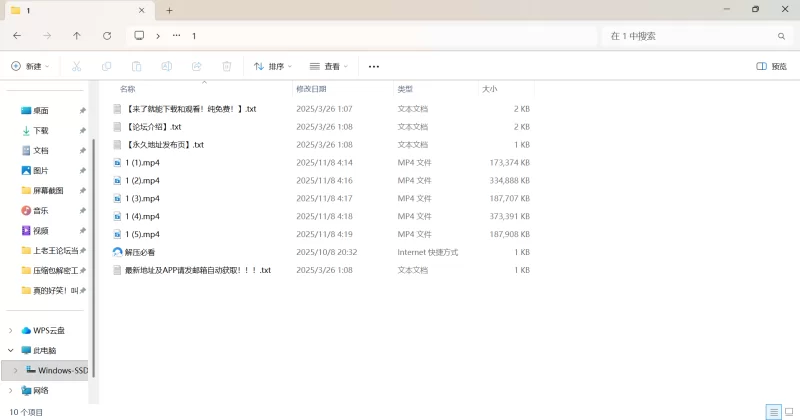The image size is (800, 420).
Task: Click the Copy icon in toolbar
Action: click(106, 66)
